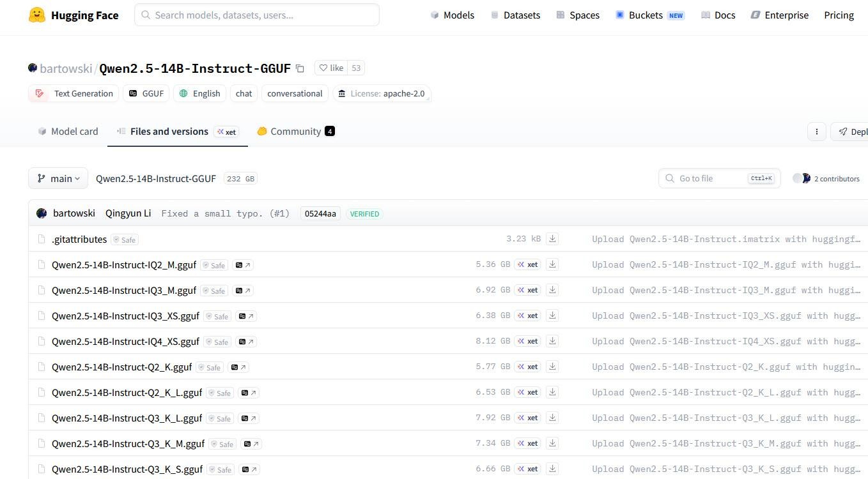868x479 pixels.
Task: Select the English language tag
Action: coord(199,93)
